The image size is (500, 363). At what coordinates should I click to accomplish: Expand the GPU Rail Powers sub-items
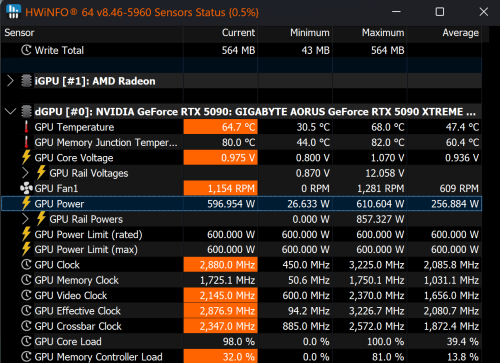(25, 219)
